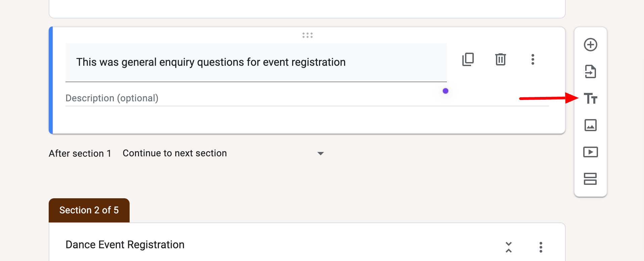The height and width of the screenshot is (261, 644).
Task: Open the question block overflow menu
Action: [x=533, y=59]
